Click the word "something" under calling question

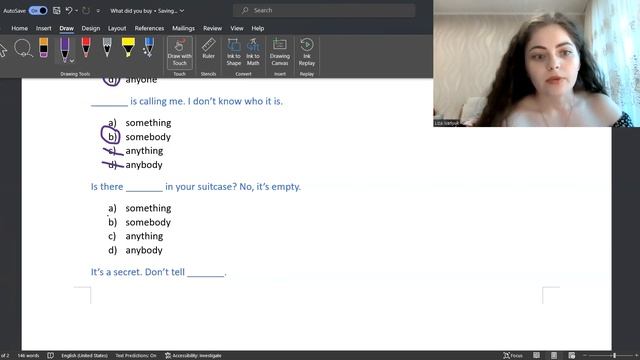(x=148, y=123)
